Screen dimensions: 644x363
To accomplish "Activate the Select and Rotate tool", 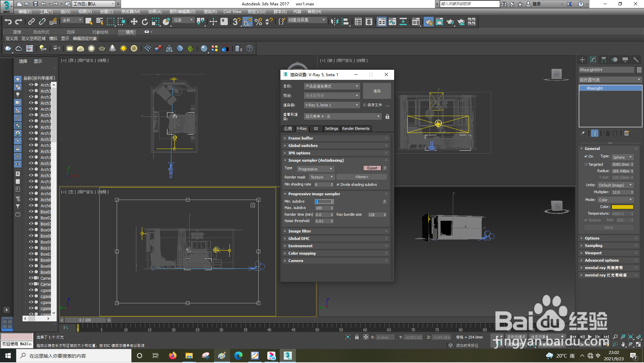I will 145,22.
